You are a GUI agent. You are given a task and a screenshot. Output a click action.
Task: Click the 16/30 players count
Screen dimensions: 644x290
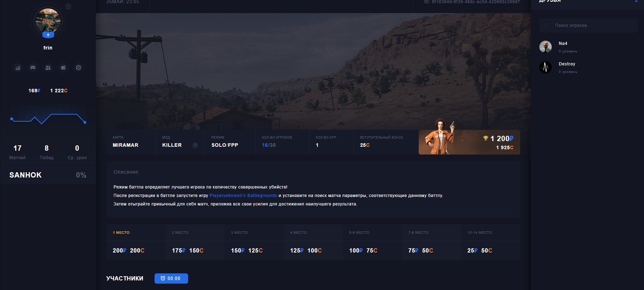tap(269, 145)
